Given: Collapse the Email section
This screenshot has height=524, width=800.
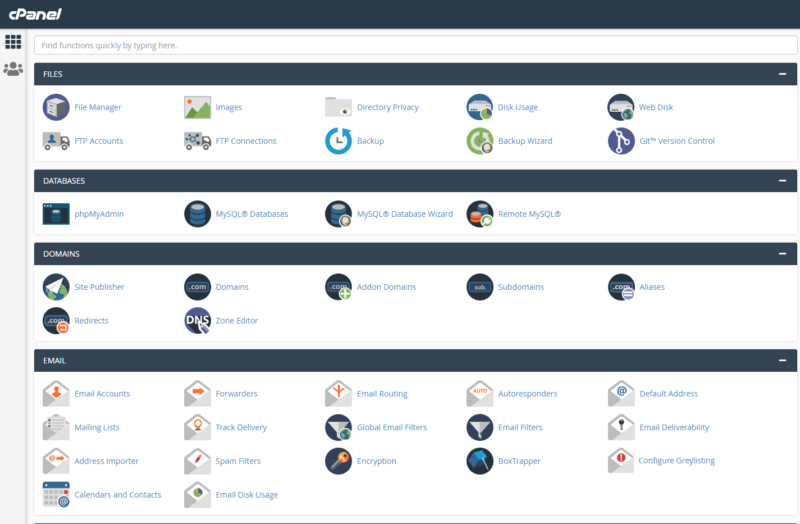Looking at the screenshot, I should pyautogui.click(x=782, y=360).
